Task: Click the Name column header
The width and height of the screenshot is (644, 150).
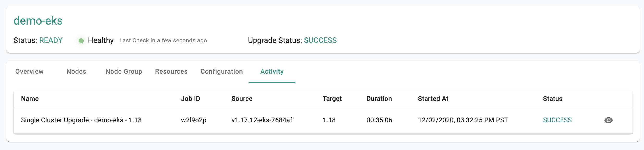Action: click(30, 99)
